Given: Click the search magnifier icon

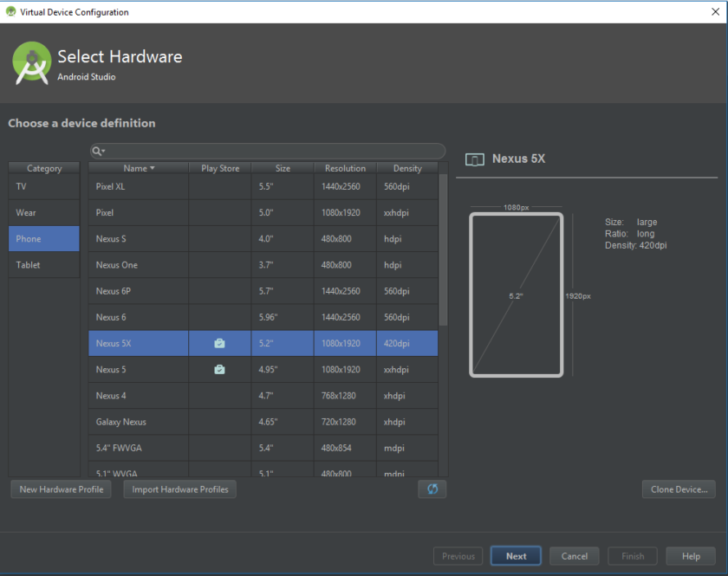Looking at the screenshot, I should pos(98,152).
